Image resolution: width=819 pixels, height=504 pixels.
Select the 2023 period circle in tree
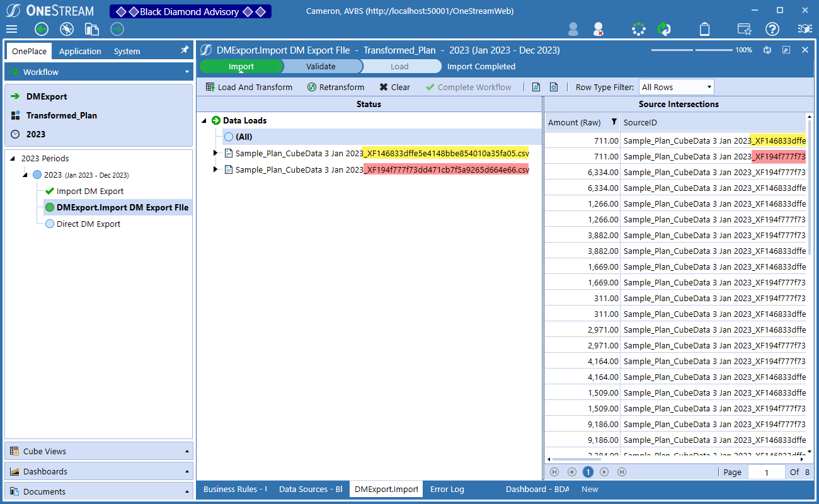click(x=37, y=175)
